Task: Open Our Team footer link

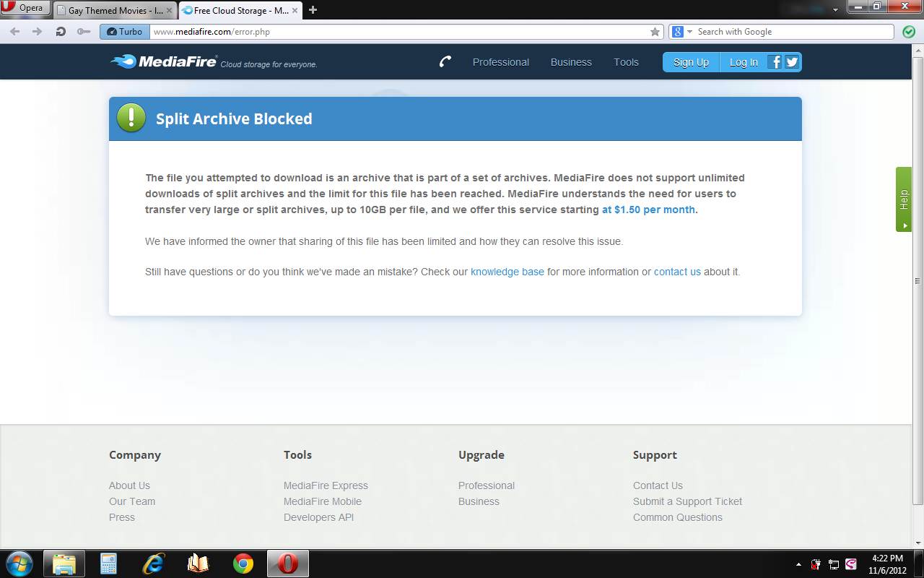Action: (132, 501)
